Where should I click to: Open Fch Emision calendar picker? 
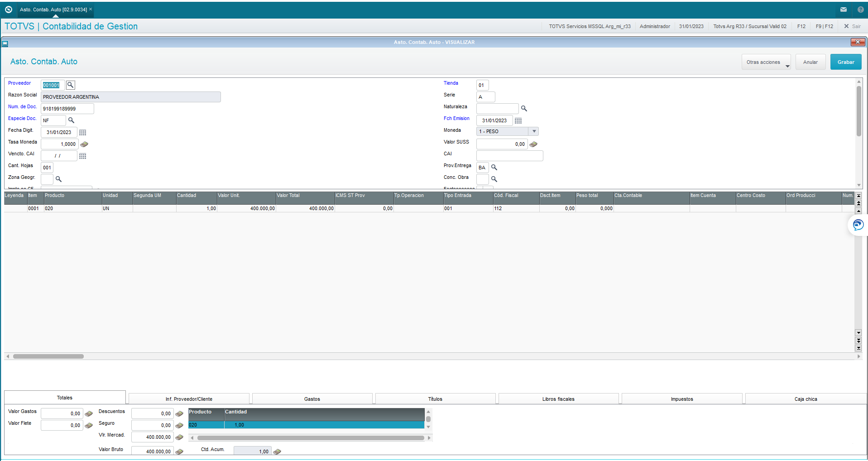[x=518, y=120]
